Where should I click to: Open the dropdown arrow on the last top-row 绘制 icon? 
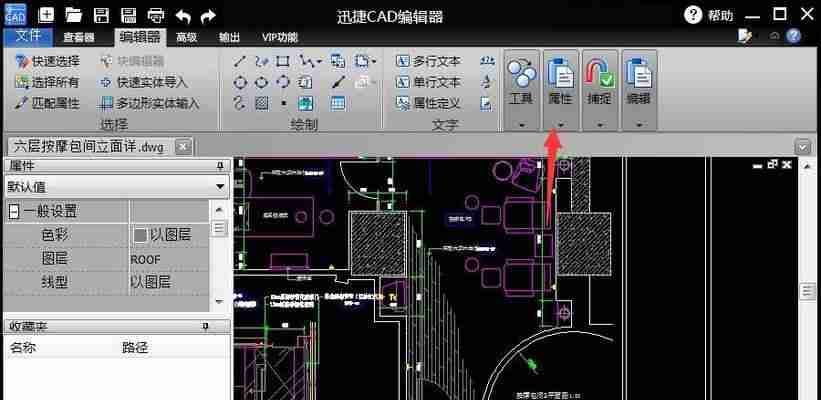pyautogui.click(x=373, y=62)
